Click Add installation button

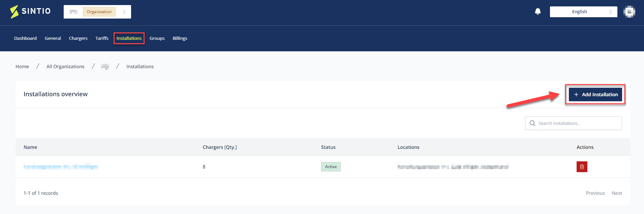[595, 95]
